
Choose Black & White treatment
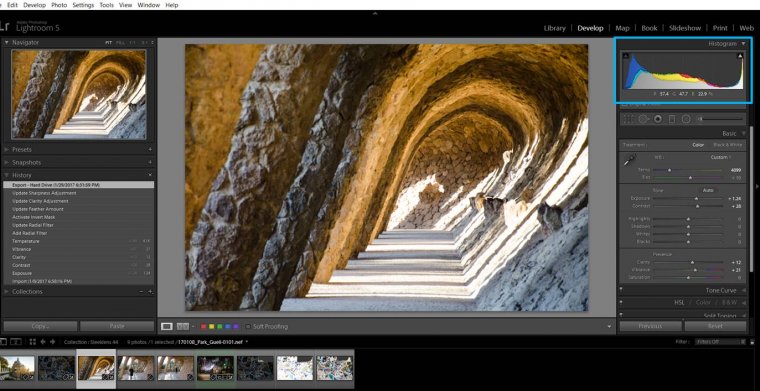pyautogui.click(x=727, y=144)
